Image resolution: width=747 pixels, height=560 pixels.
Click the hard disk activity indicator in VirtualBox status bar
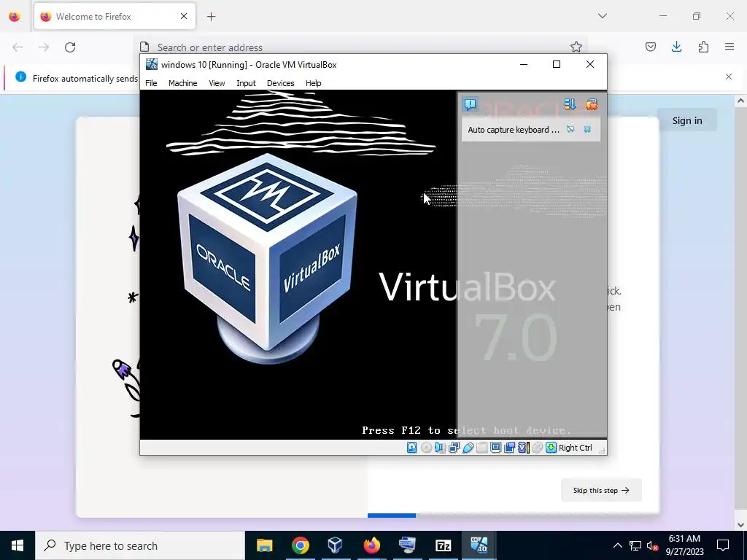point(412,448)
